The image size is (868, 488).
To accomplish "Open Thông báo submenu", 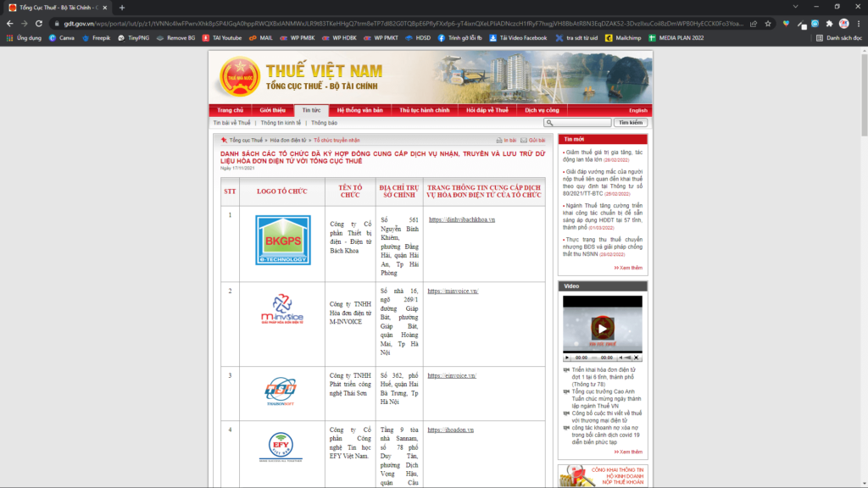I will [324, 123].
